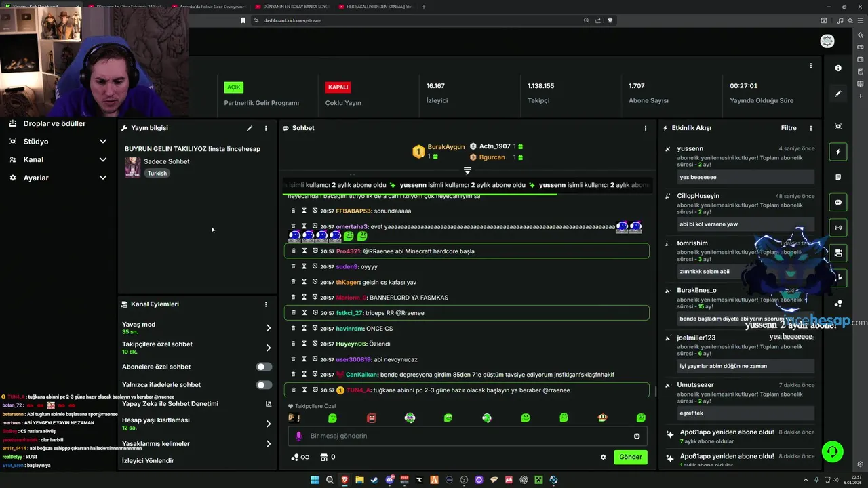Click the screen capture icon in right sidebar
The image size is (868, 488).
(x=838, y=127)
